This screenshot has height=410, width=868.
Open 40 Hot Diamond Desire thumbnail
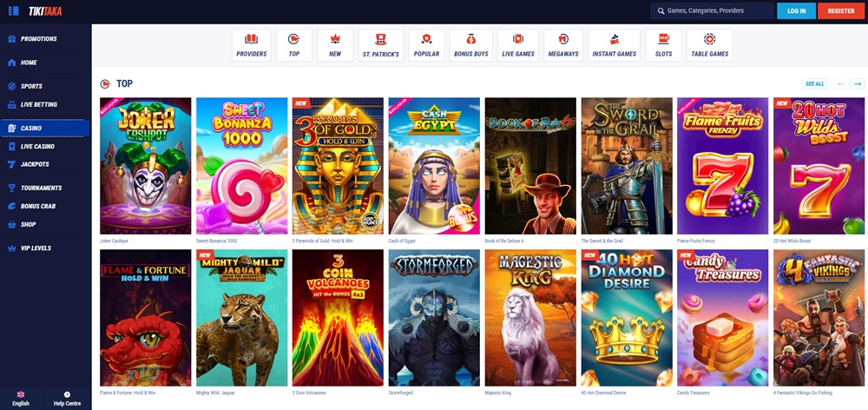(627, 317)
